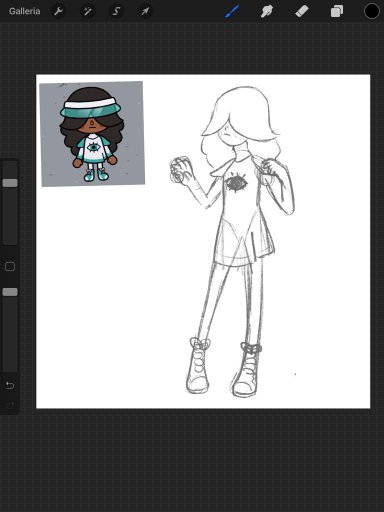Click the eye logo on sketched shirt

237,183
